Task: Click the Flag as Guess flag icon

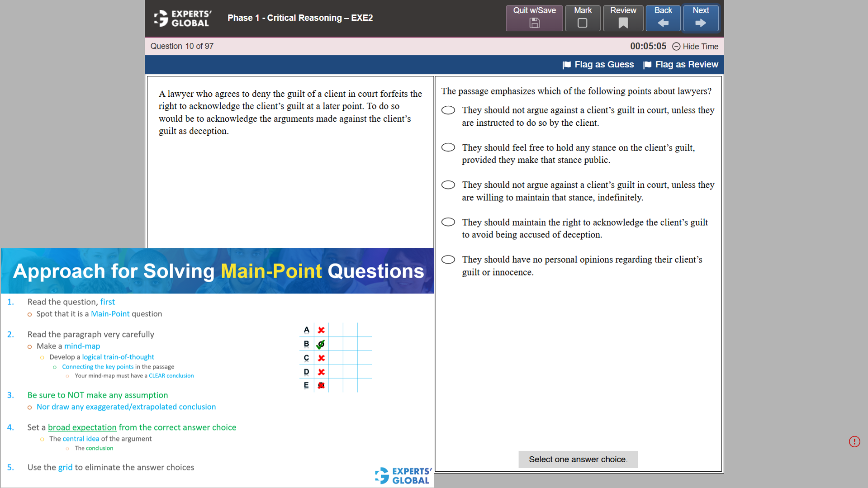Action: click(x=567, y=65)
